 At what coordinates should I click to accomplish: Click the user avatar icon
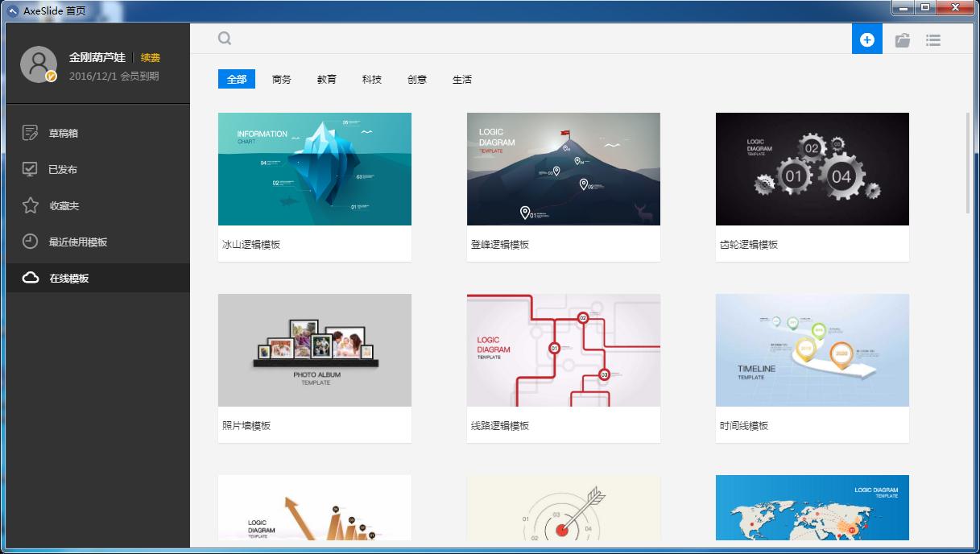[x=39, y=65]
